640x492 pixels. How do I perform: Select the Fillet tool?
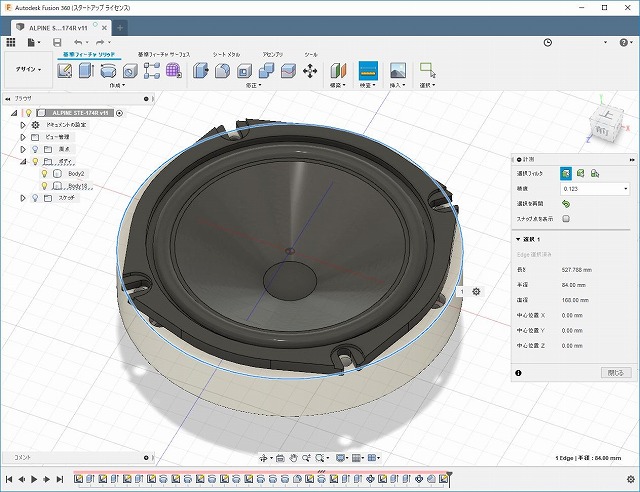pos(222,71)
